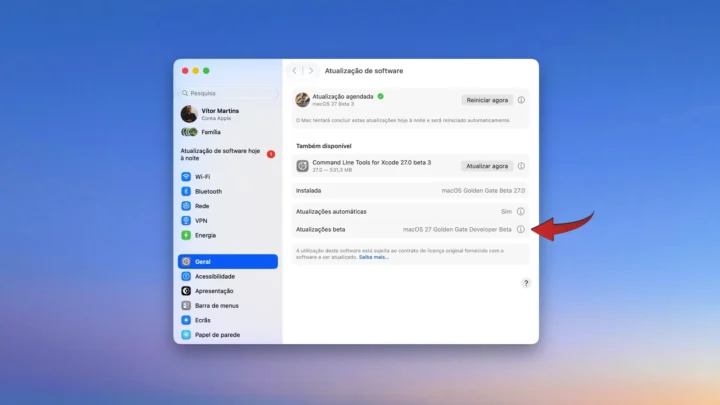Open Barra de menus settings
The width and height of the screenshot is (720, 405).
point(227,305)
